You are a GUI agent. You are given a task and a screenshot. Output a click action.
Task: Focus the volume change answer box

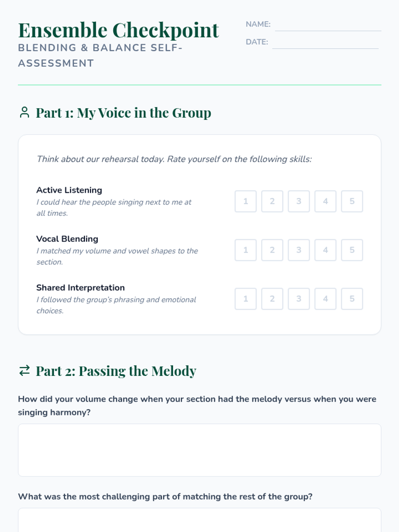(x=199, y=450)
